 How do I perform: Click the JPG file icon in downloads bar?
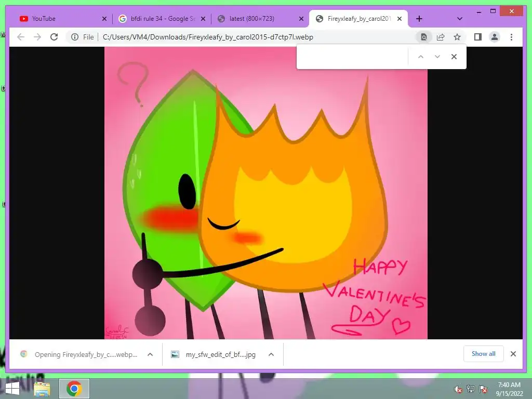pyautogui.click(x=175, y=354)
